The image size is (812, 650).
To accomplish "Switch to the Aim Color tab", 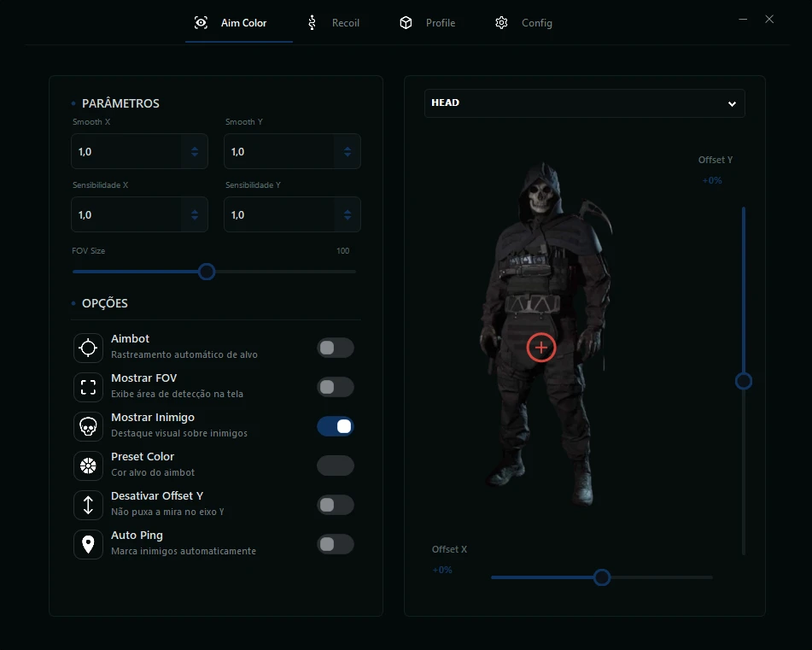I will 239,23.
